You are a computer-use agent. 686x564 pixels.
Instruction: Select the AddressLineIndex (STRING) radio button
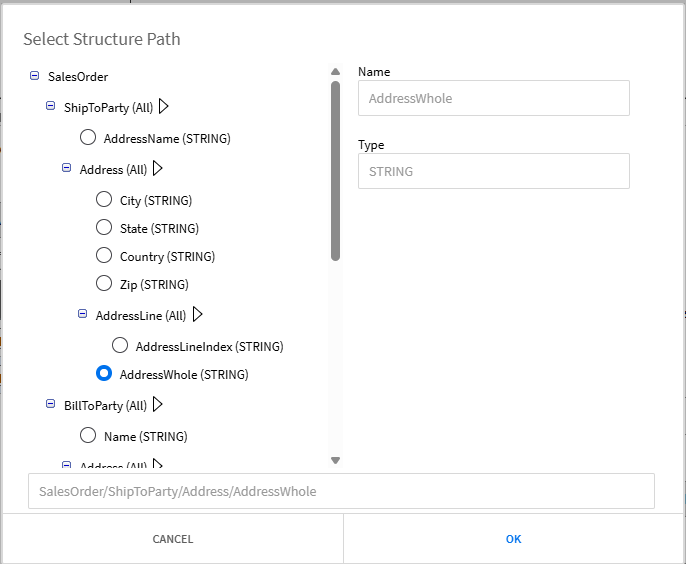[120, 346]
